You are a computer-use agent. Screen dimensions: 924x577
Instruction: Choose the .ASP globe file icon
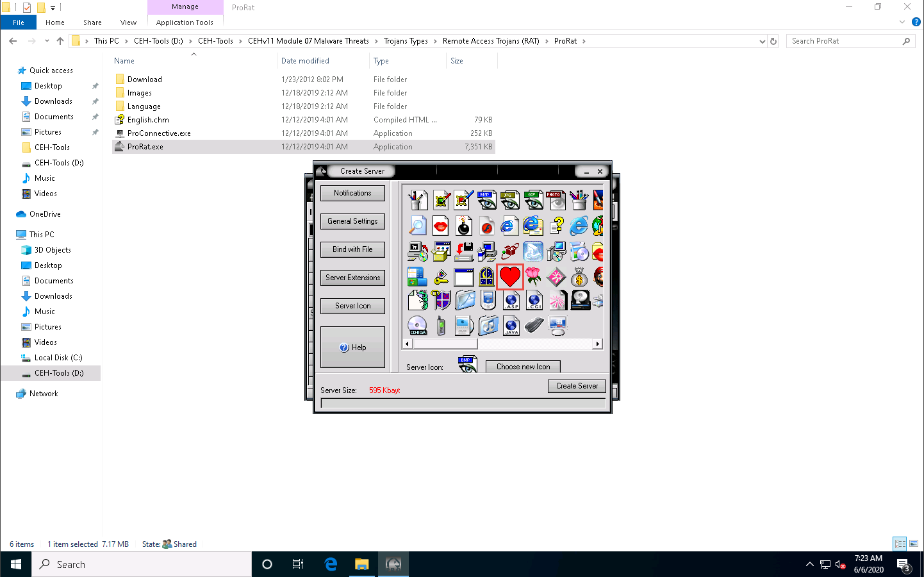(511, 300)
